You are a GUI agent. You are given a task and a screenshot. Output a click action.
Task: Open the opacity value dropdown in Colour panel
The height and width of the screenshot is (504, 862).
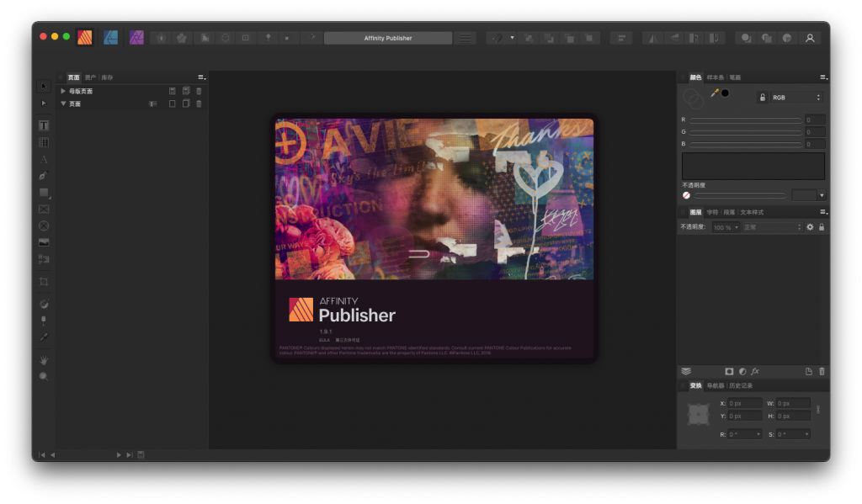click(822, 195)
